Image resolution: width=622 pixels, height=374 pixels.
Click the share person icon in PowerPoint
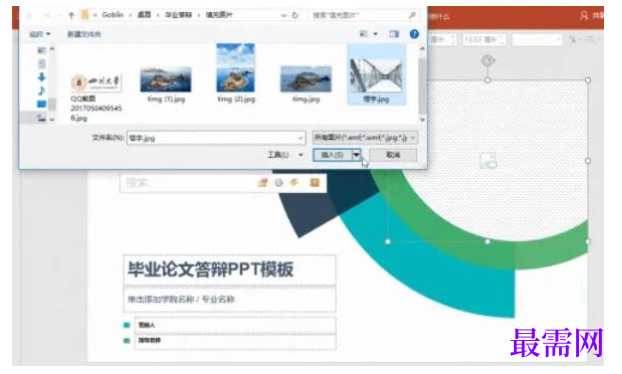(x=584, y=16)
